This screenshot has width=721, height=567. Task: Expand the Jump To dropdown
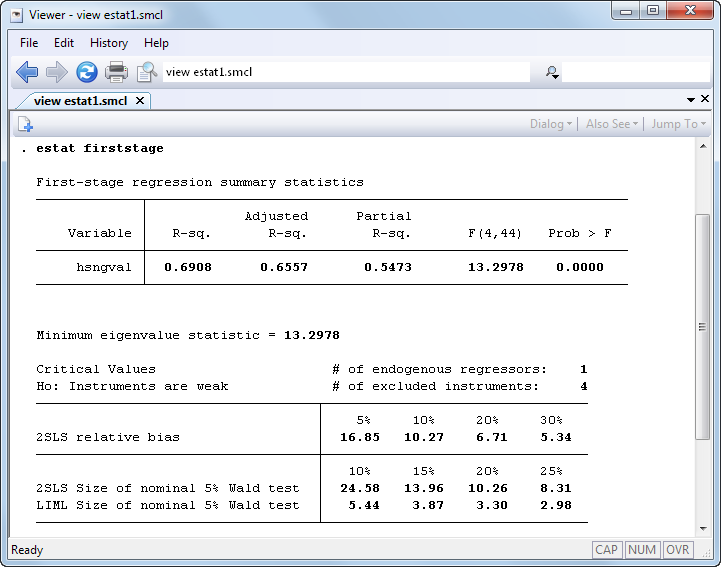pos(678,124)
